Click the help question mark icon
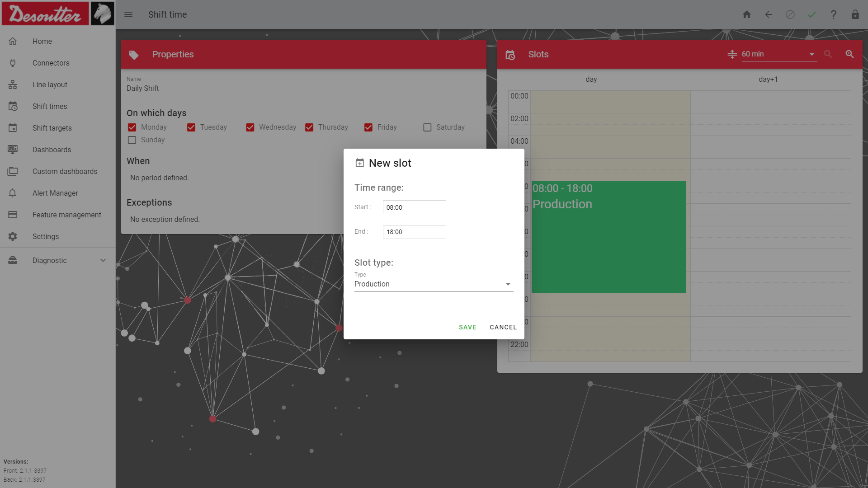This screenshot has width=868, height=488. tap(833, 14)
